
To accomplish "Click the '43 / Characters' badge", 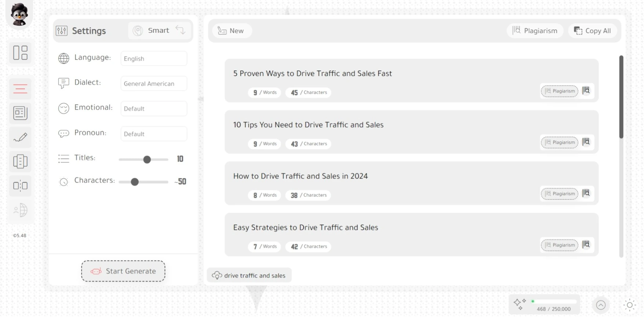I will (308, 144).
